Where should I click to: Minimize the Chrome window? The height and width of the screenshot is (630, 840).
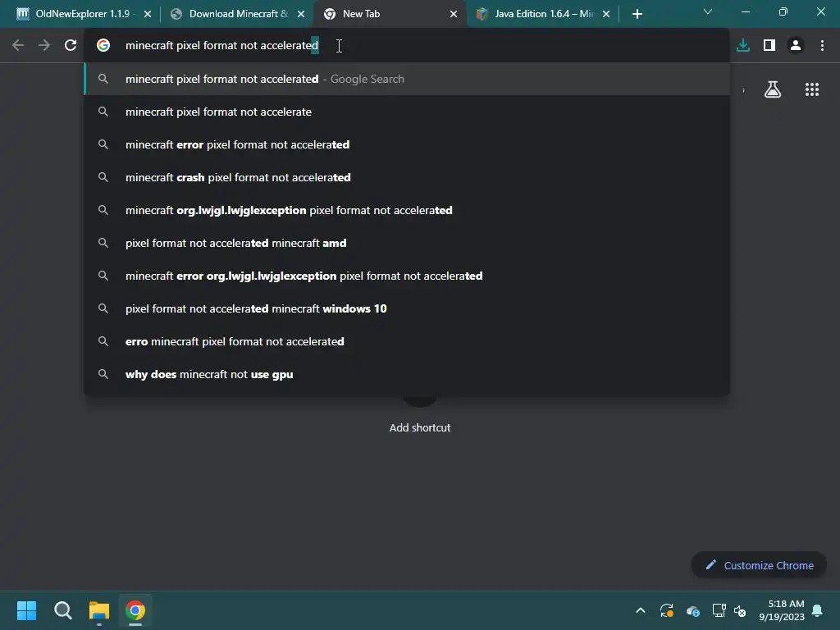pos(746,11)
